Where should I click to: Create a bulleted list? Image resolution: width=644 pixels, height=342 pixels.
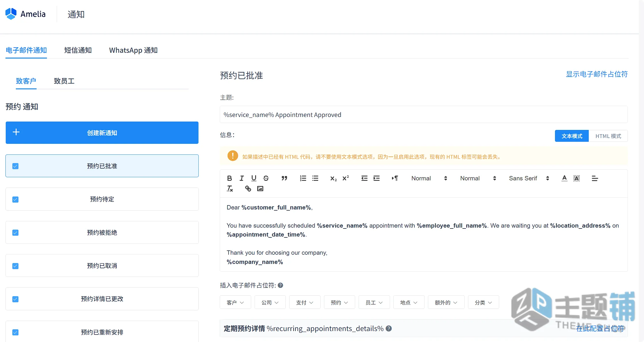click(x=315, y=178)
